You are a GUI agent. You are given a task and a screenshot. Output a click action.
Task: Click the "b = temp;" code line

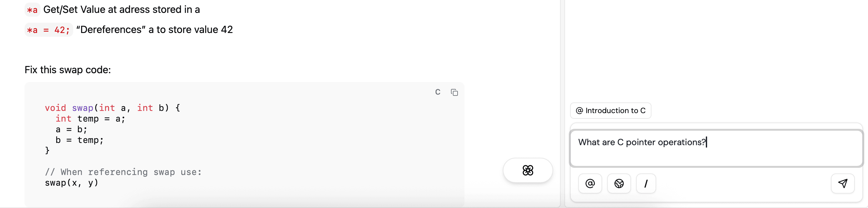(80, 140)
